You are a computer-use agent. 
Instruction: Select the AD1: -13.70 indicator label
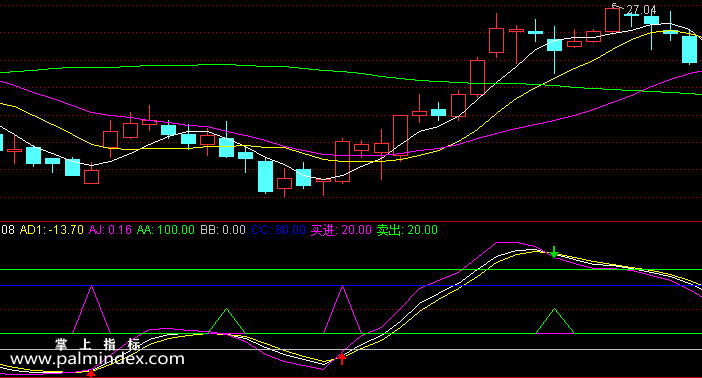(51, 230)
